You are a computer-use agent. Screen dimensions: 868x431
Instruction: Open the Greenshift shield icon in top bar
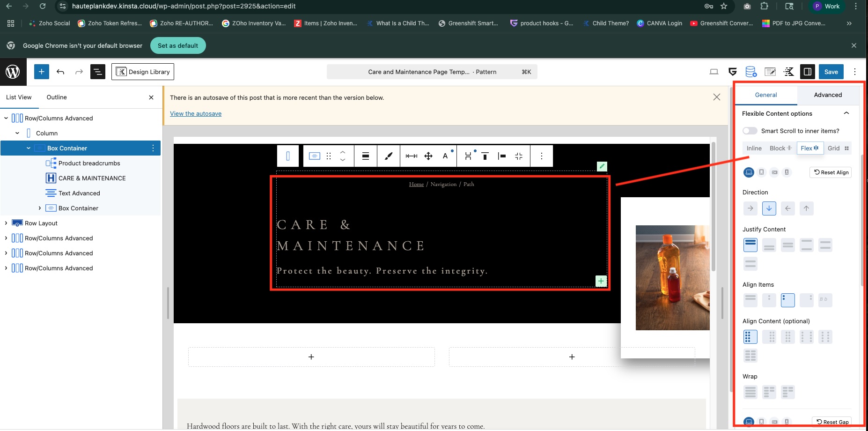pyautogui.click(x=733, y=72)
